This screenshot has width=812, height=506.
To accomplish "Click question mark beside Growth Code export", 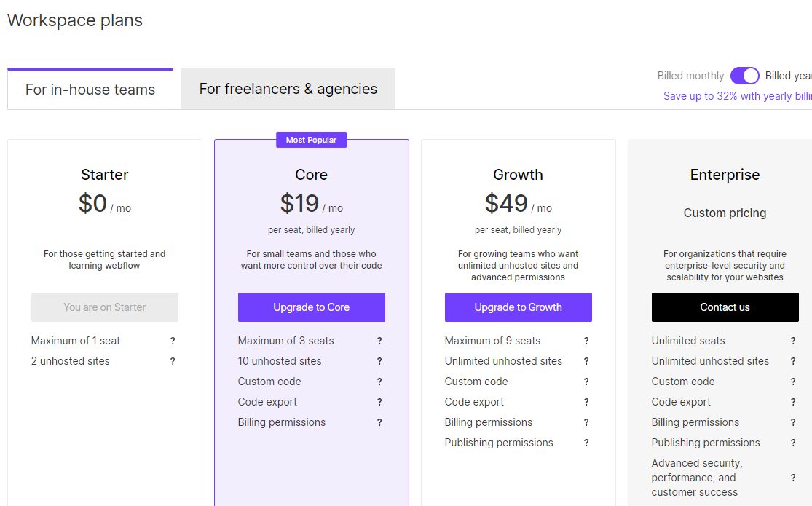I will [x=586, y=402].
